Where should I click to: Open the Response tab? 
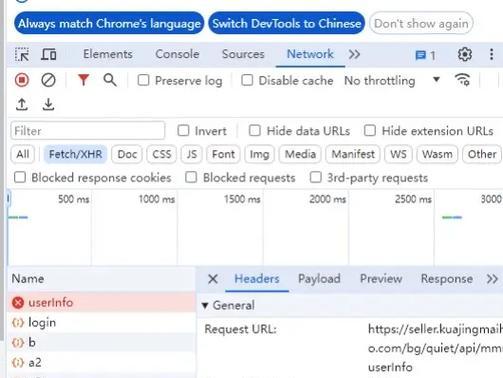(447, 279)
